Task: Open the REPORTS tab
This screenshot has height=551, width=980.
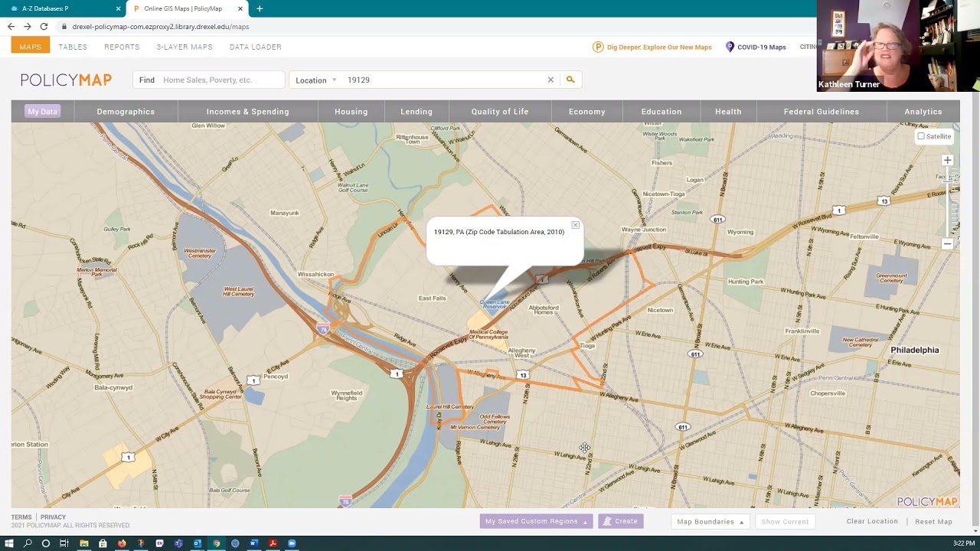Action: pyautogui.click(x=122, y=47)
